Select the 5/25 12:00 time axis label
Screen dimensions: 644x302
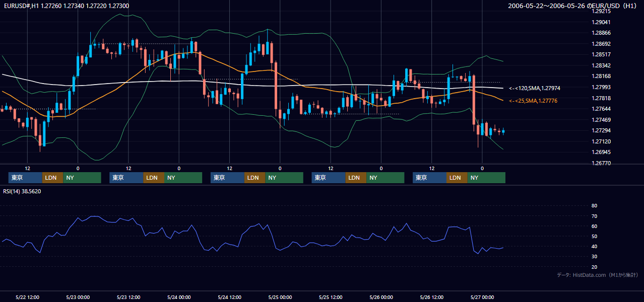pyautogui.click(x=331, y=297)
